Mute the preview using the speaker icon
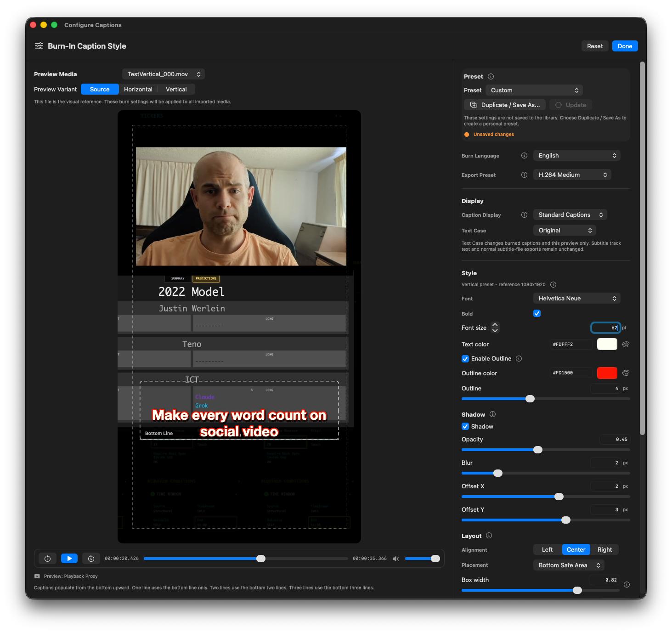The width and height of the screenshot is (672, 633). click(x=396, y=559)
